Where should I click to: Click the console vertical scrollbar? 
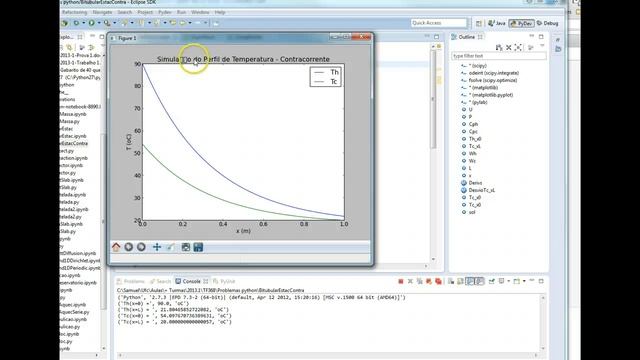click(x=543, y=322)
